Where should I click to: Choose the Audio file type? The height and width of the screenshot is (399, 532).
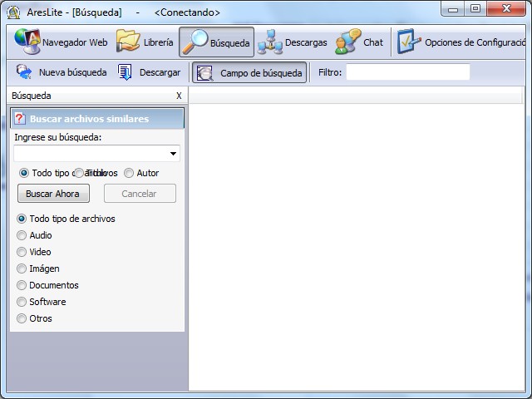coord(22,235)
